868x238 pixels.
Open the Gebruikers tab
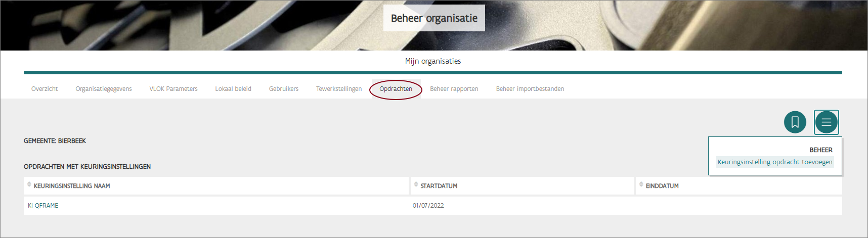(x=284, y=89)
